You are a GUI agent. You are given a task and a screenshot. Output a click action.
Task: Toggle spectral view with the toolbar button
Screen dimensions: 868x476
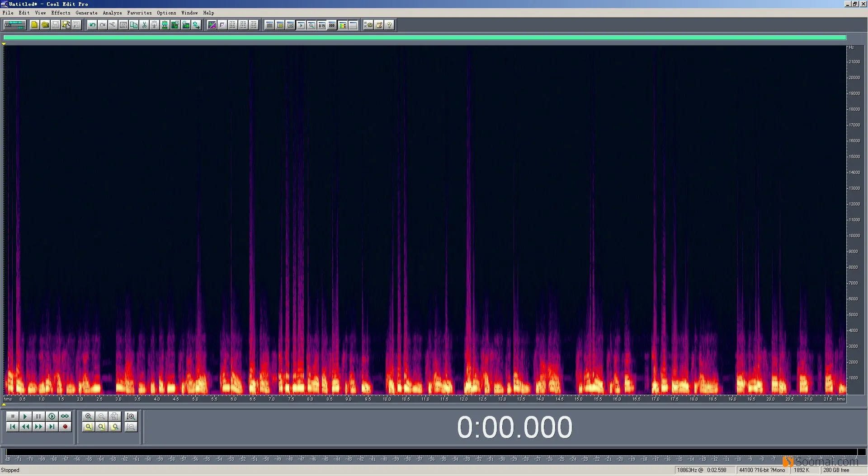click(212, 25)
